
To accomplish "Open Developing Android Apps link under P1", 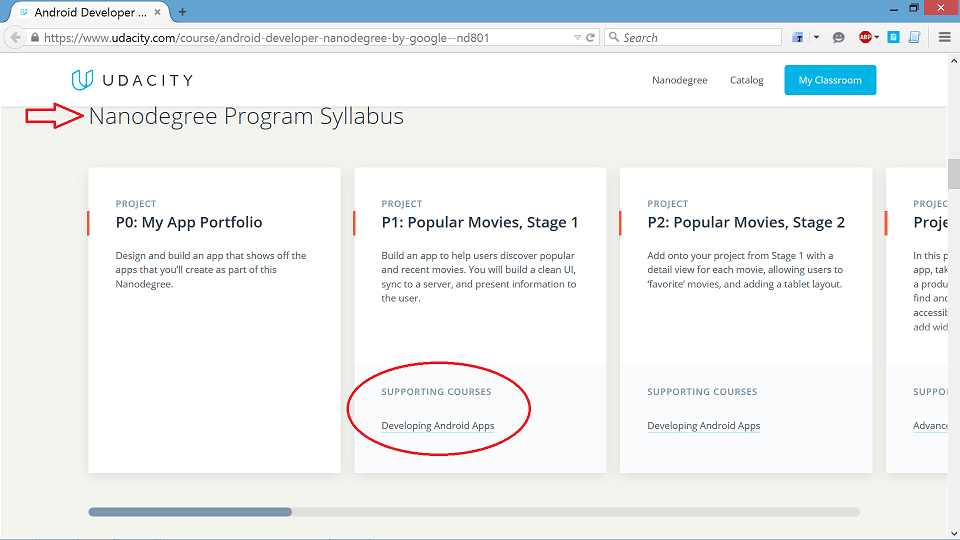I will coord(437,426).
